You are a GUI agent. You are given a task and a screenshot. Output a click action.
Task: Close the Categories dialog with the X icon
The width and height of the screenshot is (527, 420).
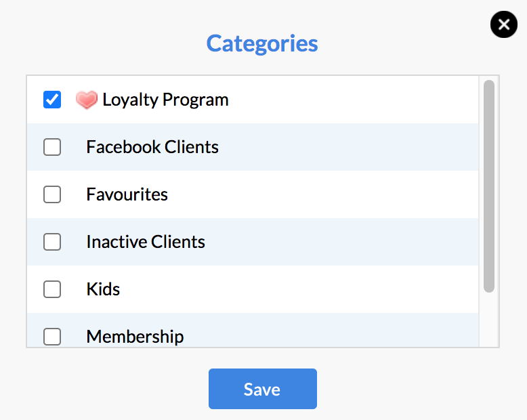[x=503, y=24]
